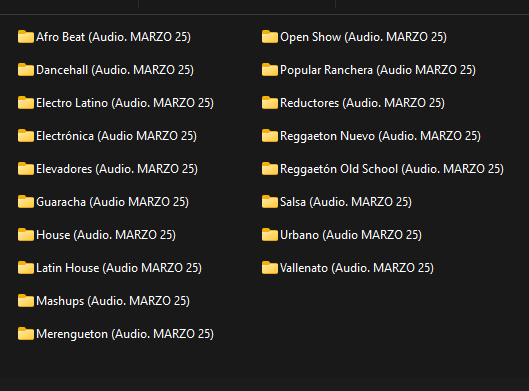Click the Vallenato folder icon
Screen dimensions: 529x391
pyautogui.click(x=270, y=268)
